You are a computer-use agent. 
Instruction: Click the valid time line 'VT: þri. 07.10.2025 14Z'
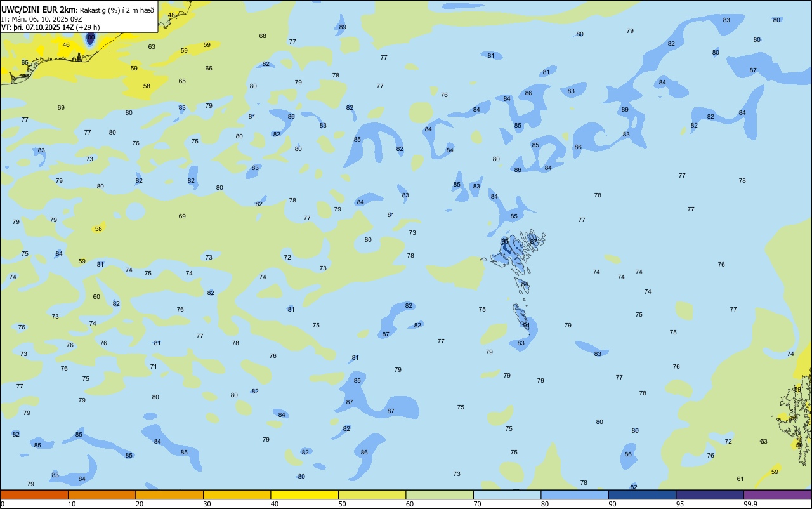point(37,27)
